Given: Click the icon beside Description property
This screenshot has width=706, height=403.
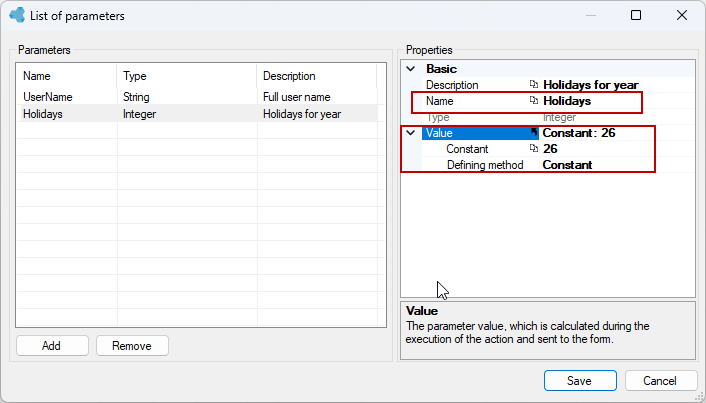Looking at the screenshot, I should coord(534,85).
